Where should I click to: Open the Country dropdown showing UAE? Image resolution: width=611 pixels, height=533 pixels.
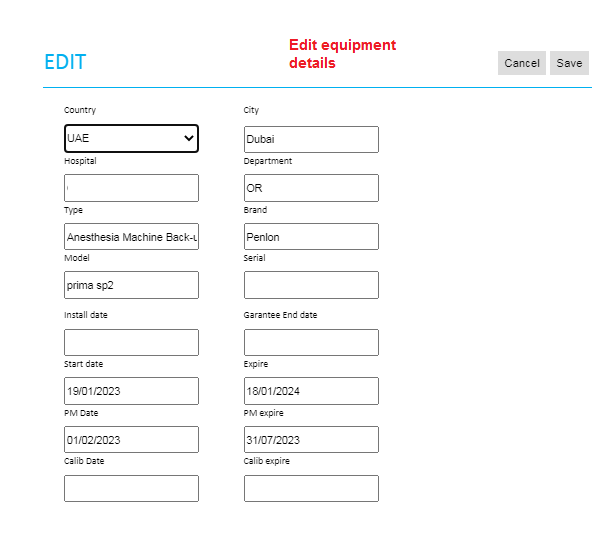point(131,139)
